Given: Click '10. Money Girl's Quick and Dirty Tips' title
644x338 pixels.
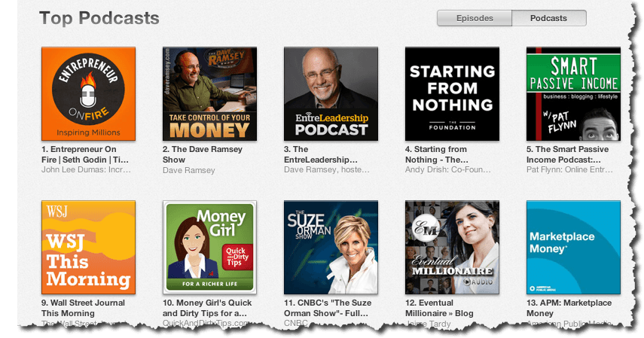Looking at the screenshot, I should [207, 308].
